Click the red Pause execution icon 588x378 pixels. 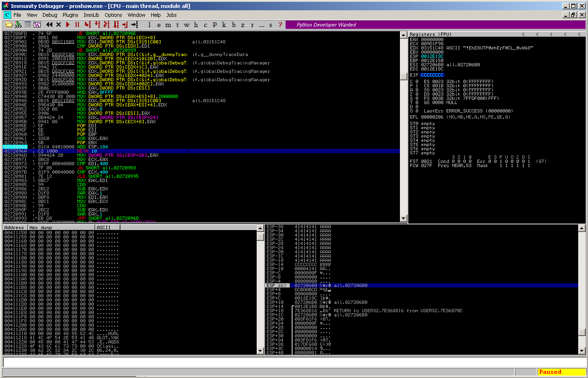tap(77, 24)
